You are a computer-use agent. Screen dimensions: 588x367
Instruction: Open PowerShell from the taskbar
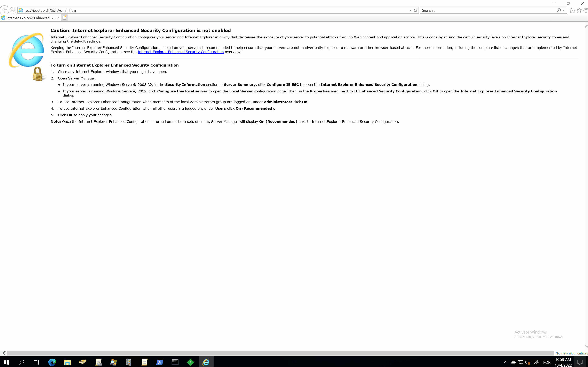coord(160,362)
